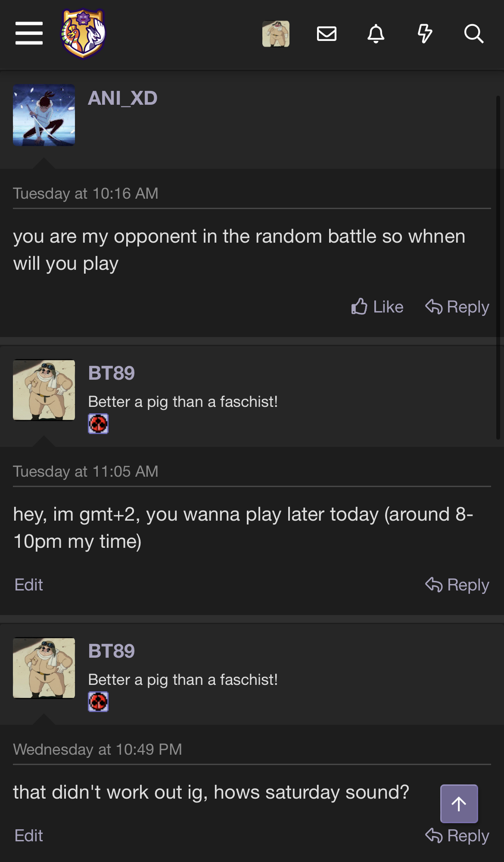Click BT89's avatar on the 11:05 AM post
Screen dimensions: 504x862
tap(44, 390)
